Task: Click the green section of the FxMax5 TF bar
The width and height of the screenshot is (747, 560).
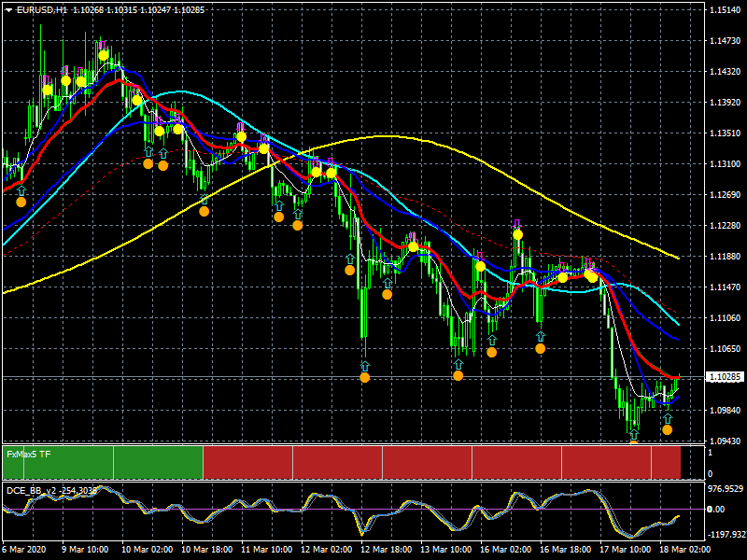Action: coord(103,462)
